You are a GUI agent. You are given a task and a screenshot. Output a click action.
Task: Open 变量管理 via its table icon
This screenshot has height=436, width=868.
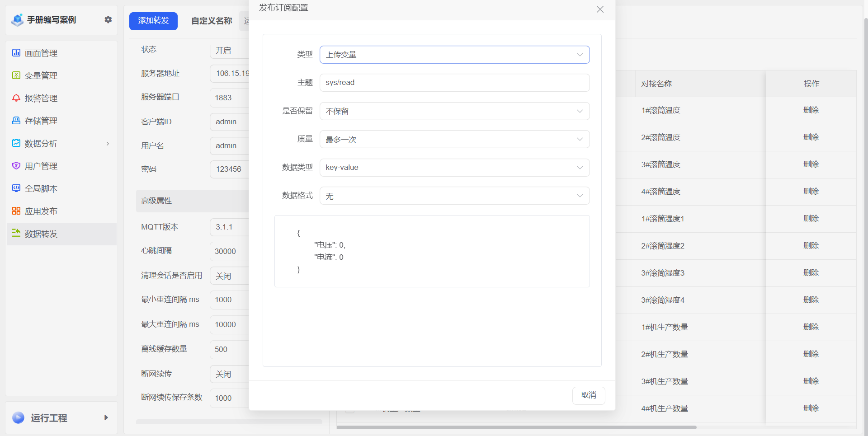(x=16, y=75)
